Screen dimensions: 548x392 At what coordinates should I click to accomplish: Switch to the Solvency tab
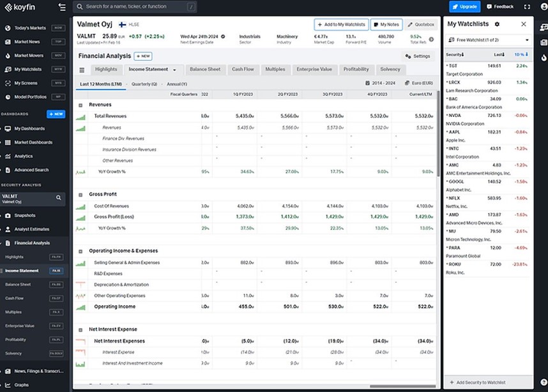coord(390,70)
